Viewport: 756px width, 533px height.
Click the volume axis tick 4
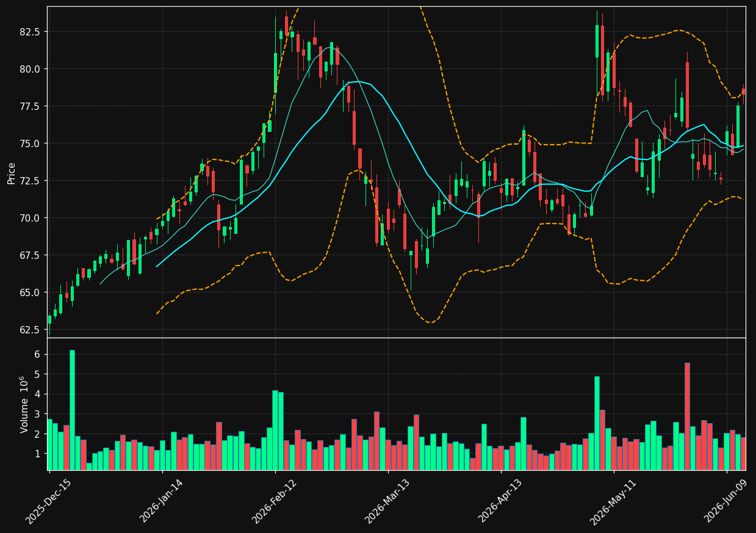[37, 394]
